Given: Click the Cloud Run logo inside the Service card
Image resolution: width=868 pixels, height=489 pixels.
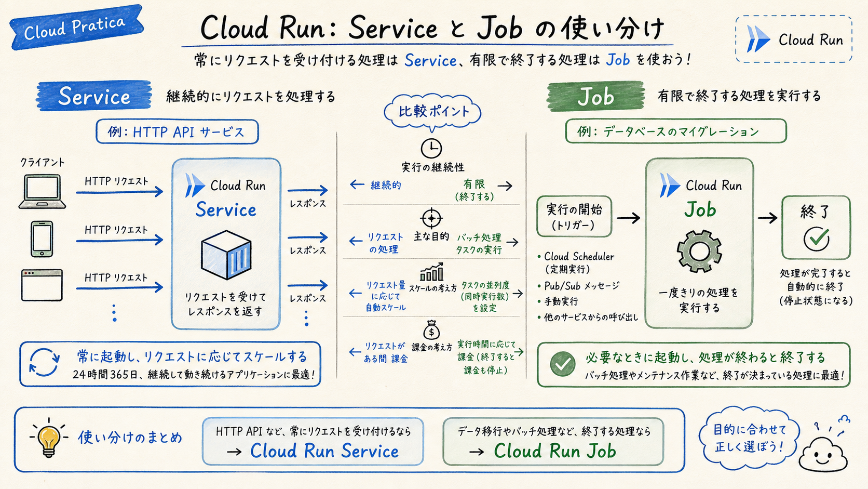Looking at the screenshot, I should 195,185.
